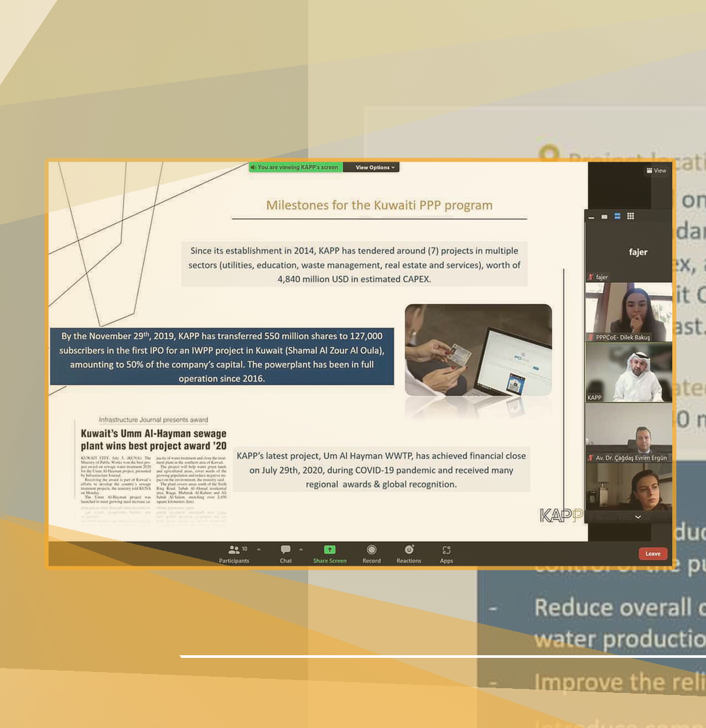This screenshot has width=706, height=728.
Task: Click the 'You are viewing KAPP's screen' banner
Action: [296, 167]
